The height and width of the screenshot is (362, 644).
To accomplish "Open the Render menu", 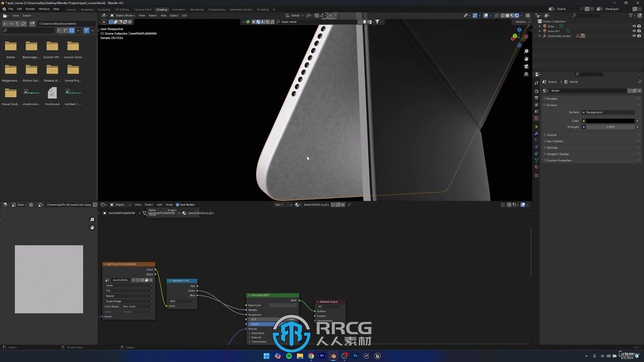I will coord(30,9).
